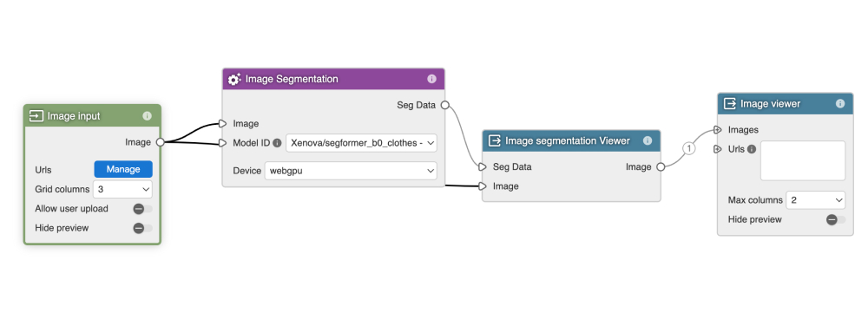Image resolution: width=868 pixels, height=319 pixels.
Task: Click the connection badge labeled 1
Action: pos(688,148)
